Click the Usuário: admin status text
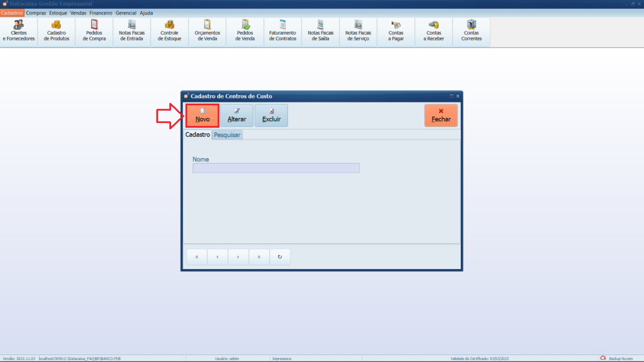Screen dimensions: 644x362 (226, 359)
